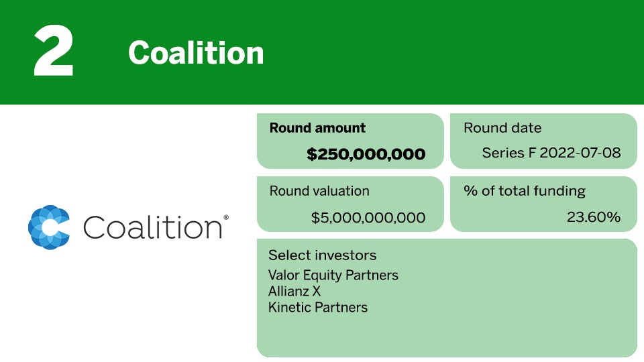The width and height of the screenshot is (644, 362).
Task: Select the Coalition slide title
Action: coord(196,53)
